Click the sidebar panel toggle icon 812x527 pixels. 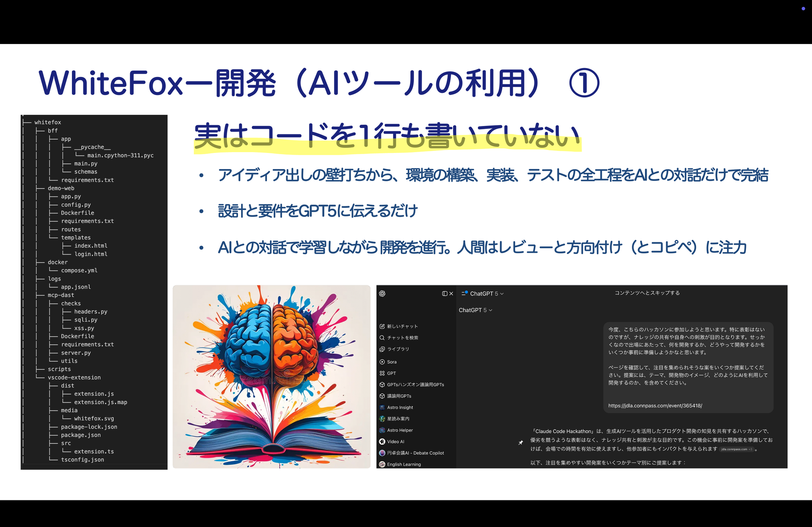coord(444,293)
